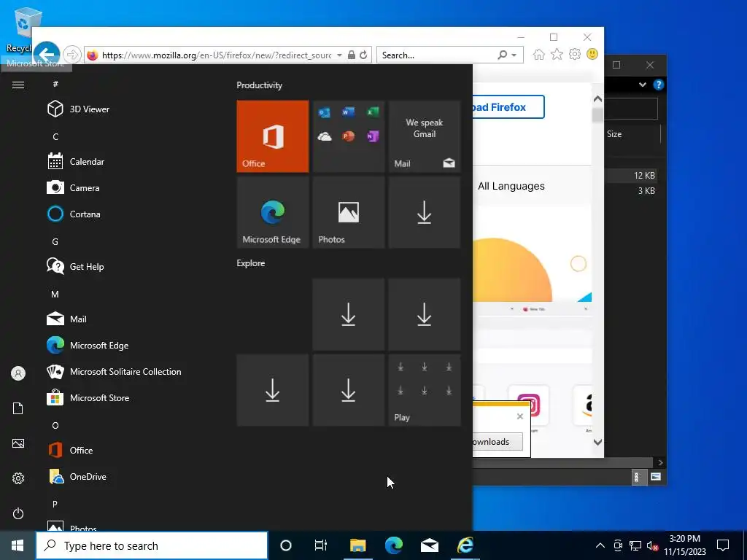This screenshot has height=560, width=747.
Task: Click the Microsoft Edge tile
Action: 273,212
